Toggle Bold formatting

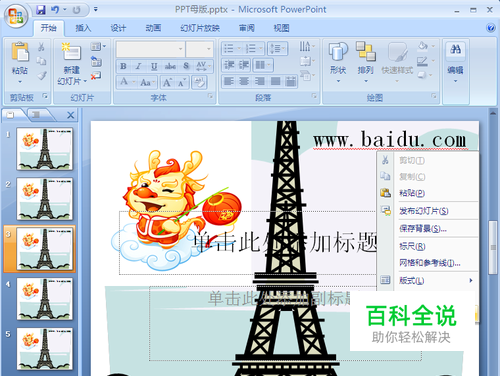[x=123, y=66]
